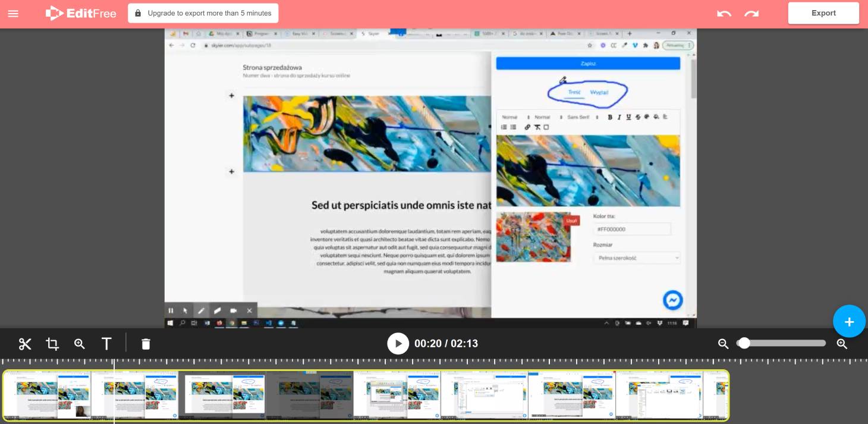Undo the last edit

click(x=724, y=13)
